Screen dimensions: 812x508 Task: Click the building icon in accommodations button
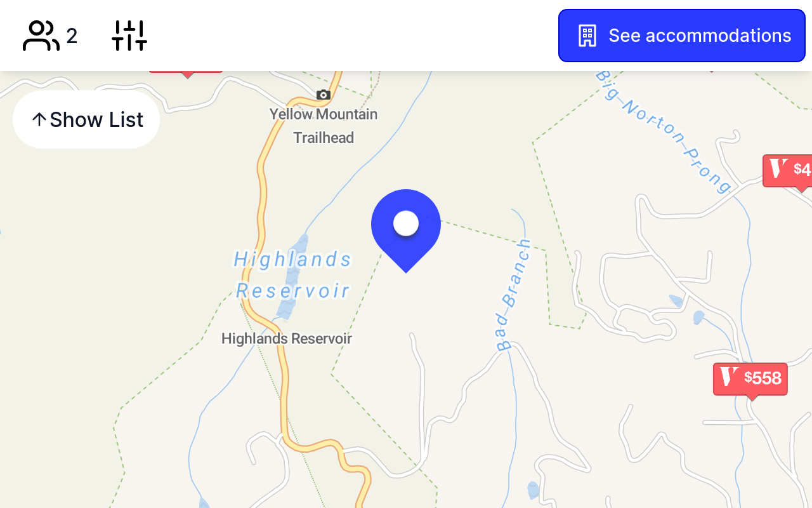tap(587, 36)
